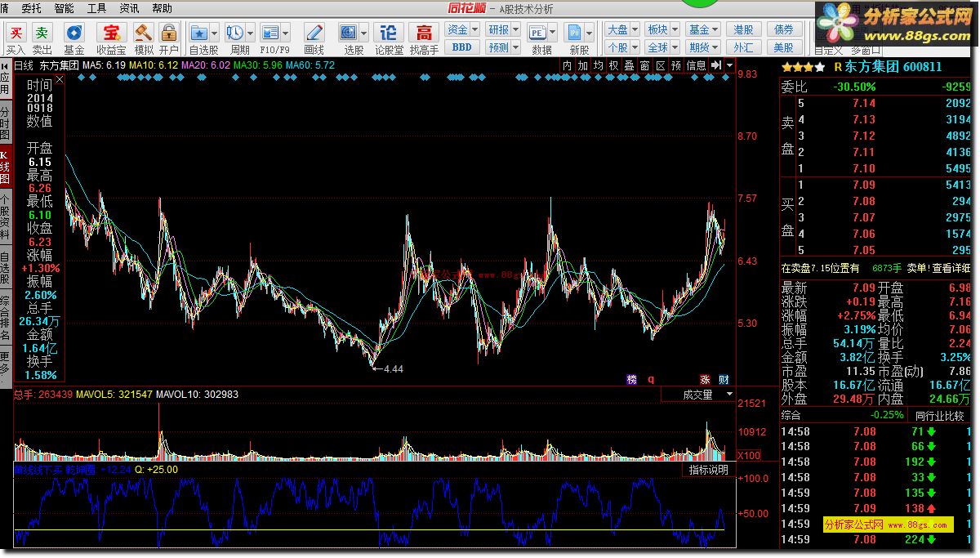The width and height of the screenshot is (980, 558).
Task: Open the 工具 menu
Action: [96, 8]
